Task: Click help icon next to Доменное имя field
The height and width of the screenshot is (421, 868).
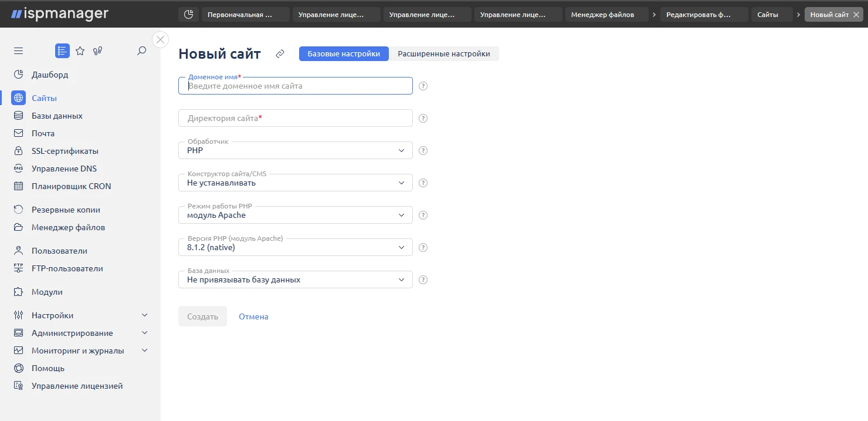Action: [423, 86]
